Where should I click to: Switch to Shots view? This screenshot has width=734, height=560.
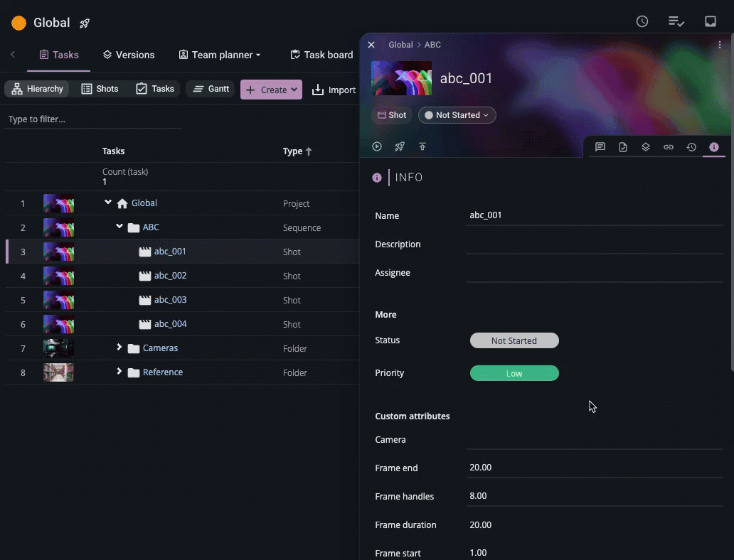point(100,89)
